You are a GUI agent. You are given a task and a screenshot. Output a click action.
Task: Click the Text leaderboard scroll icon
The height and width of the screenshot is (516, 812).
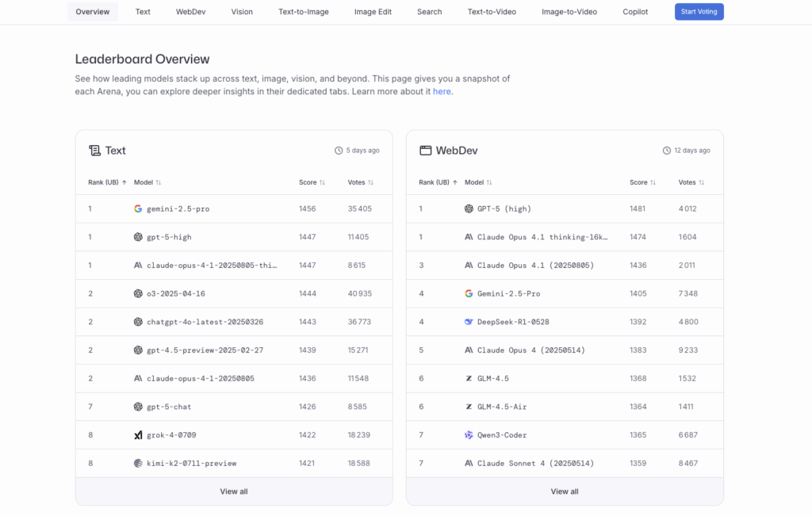[x=94, y=151]
